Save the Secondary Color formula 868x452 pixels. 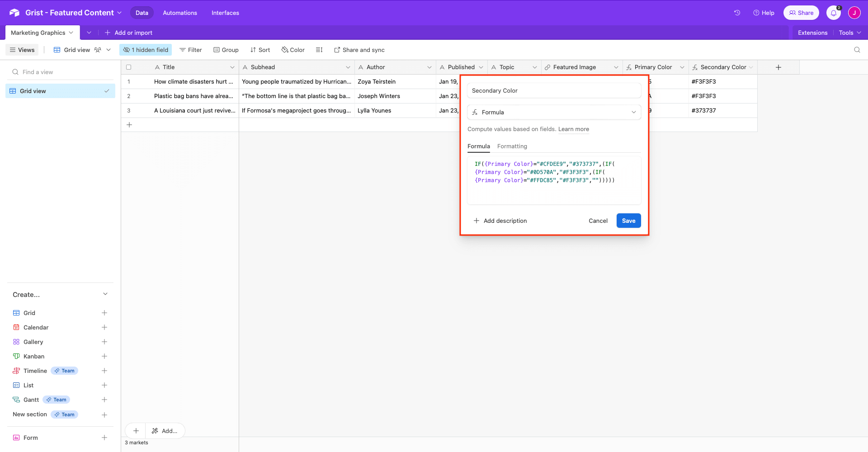tap(628, 221)
